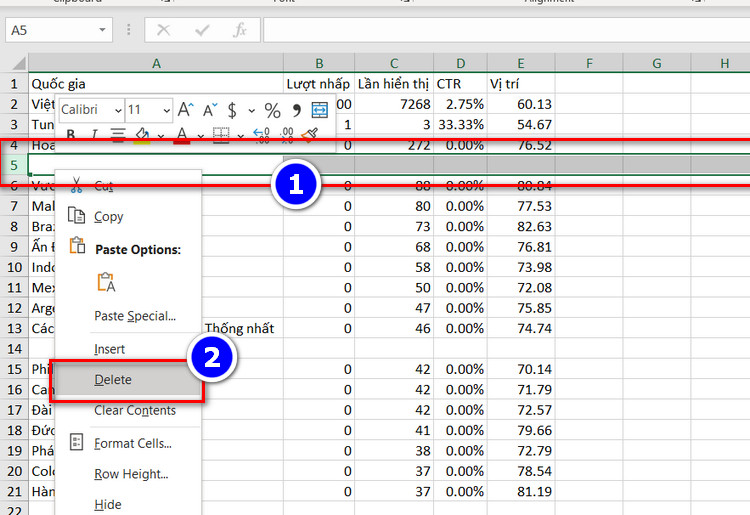Select column F header
Screen dimensions: 750x515
[589, 63]
